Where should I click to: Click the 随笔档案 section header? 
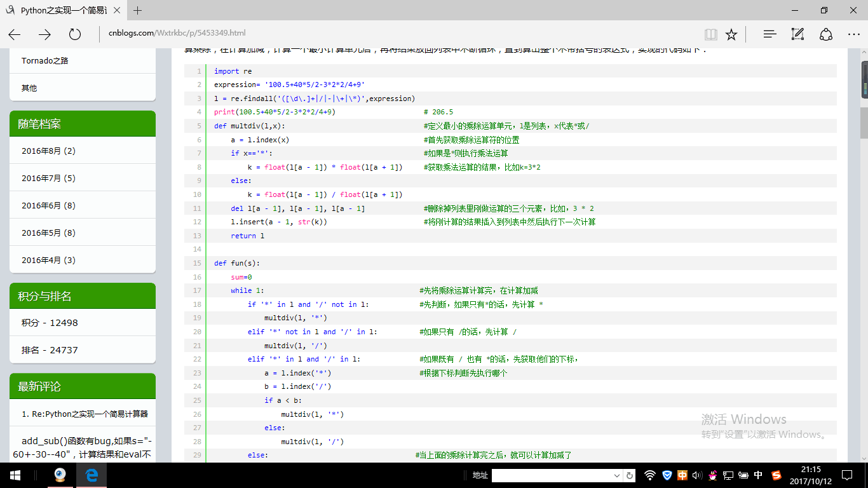click(83, 124)
